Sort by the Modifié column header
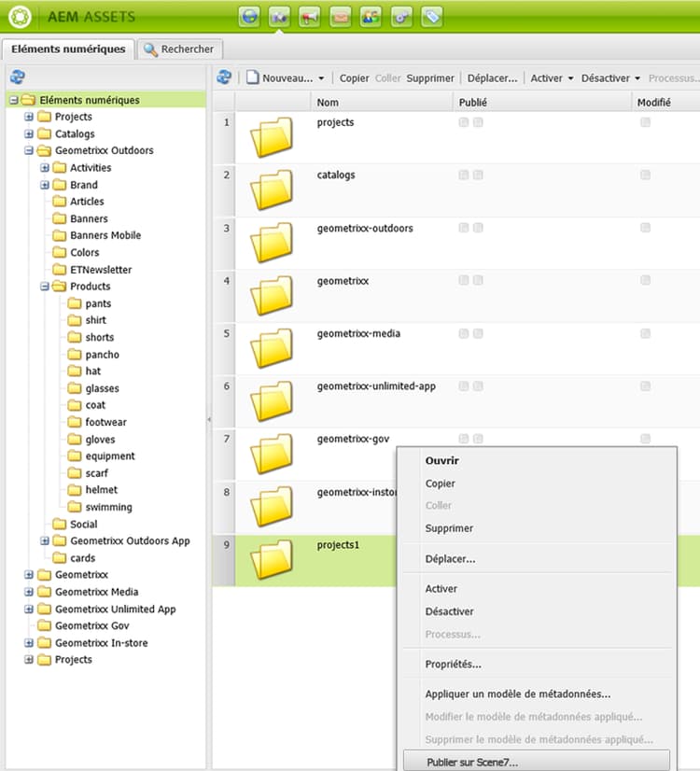This screenshot has width=700, height=771. click(x=666, y=103)
